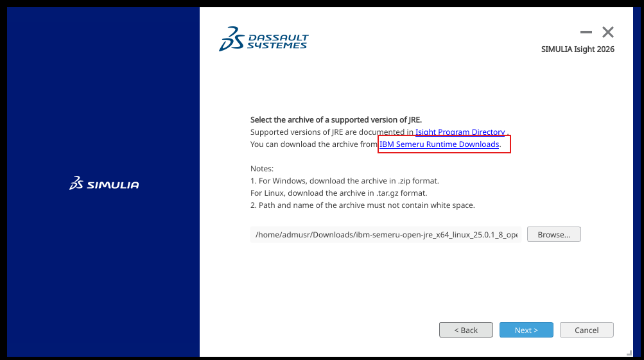The width and height of the screenshot is (644, 360).
Task: Minimize the installer window
Action: point(586,32)
